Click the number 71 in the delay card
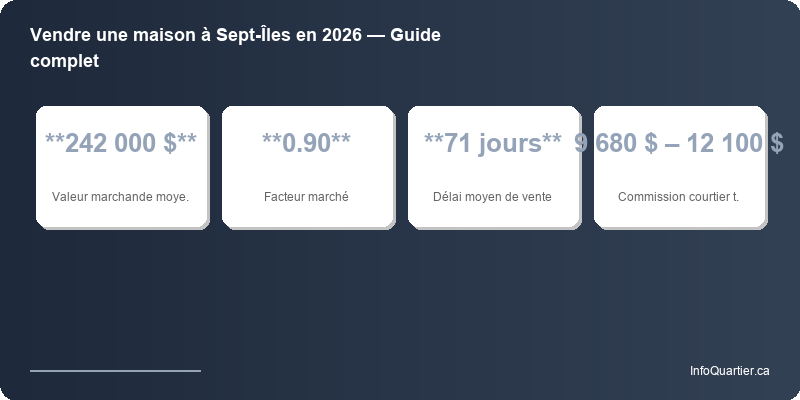The width and height of the screenshot is (800, 400). coord(458,143)
